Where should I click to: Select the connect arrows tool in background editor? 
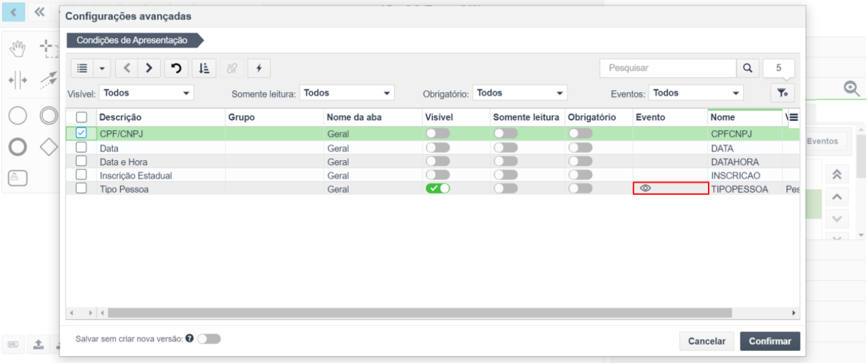click(48, 81)
